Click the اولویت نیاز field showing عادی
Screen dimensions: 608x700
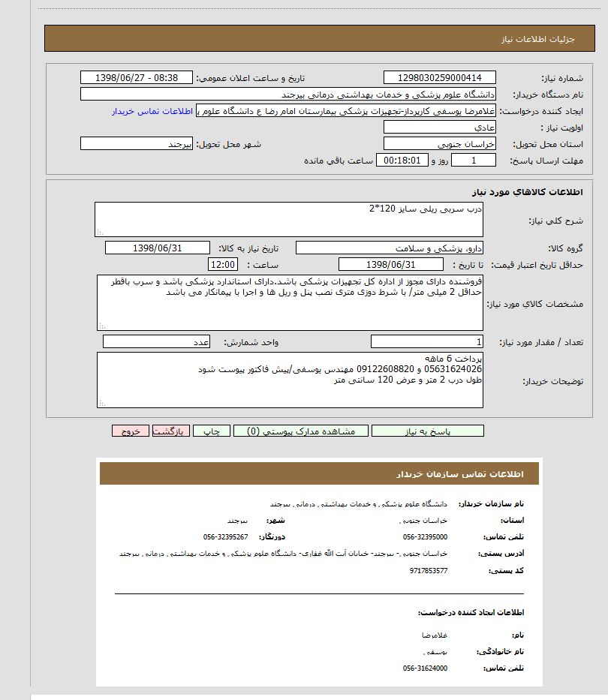click(439, 128)
